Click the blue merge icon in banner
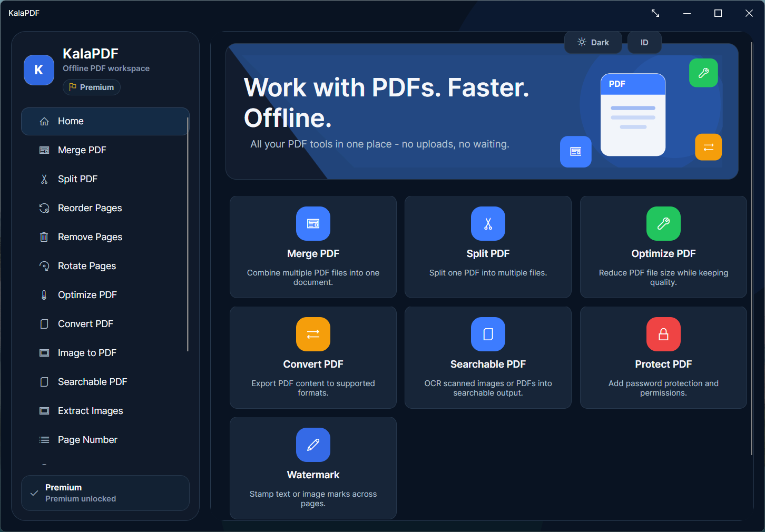 tap(575, 152)
